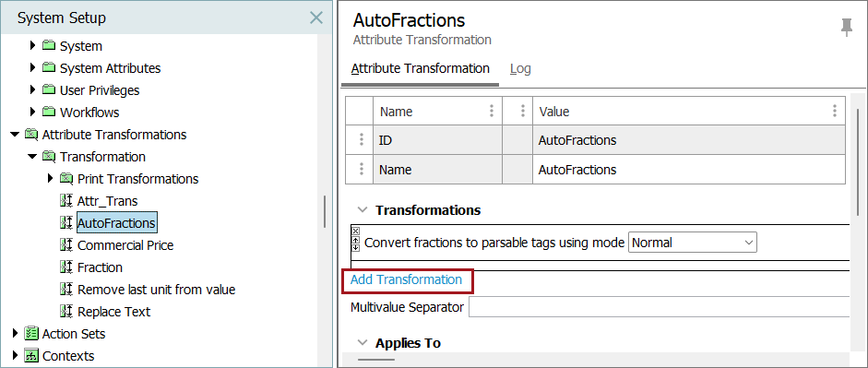Viewport: 868px width, 368px height.
Task: Click the Fraction transformation icon in tree
Action: (65, 267)
